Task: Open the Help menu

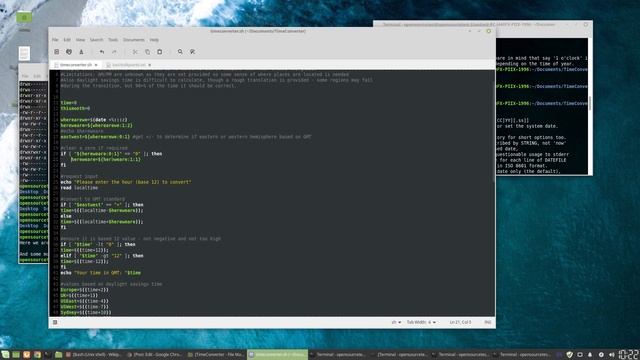Action: pyautogui.click(x=154, y=40)
